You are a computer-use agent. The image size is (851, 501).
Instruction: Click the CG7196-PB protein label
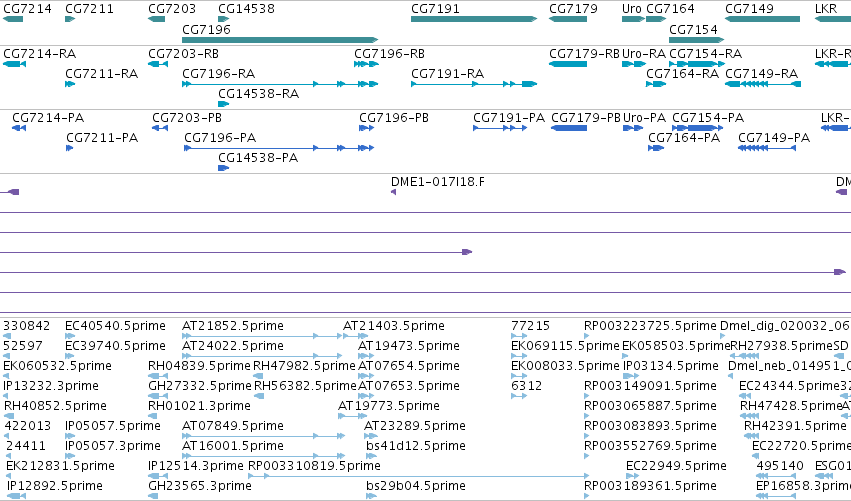(x=394, y=118)
